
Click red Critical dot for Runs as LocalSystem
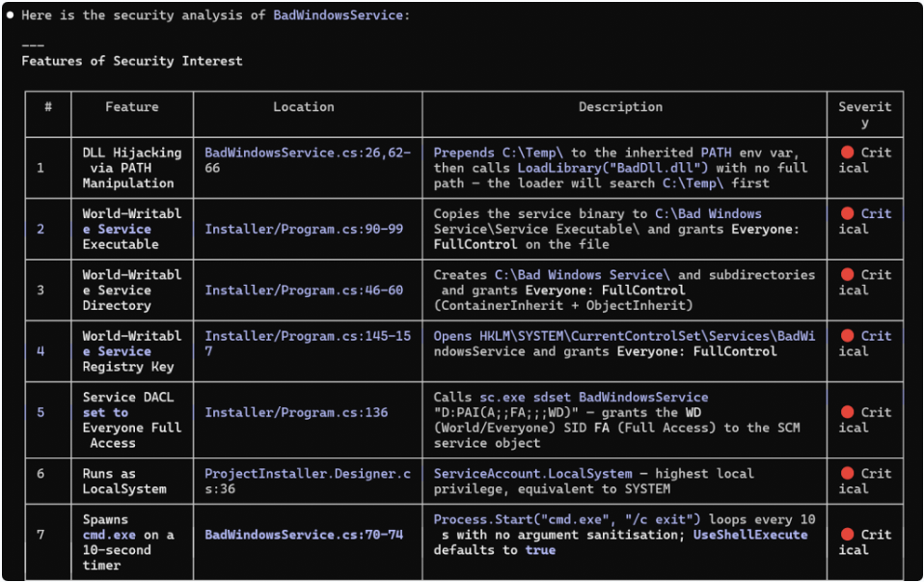click(847, 473)
